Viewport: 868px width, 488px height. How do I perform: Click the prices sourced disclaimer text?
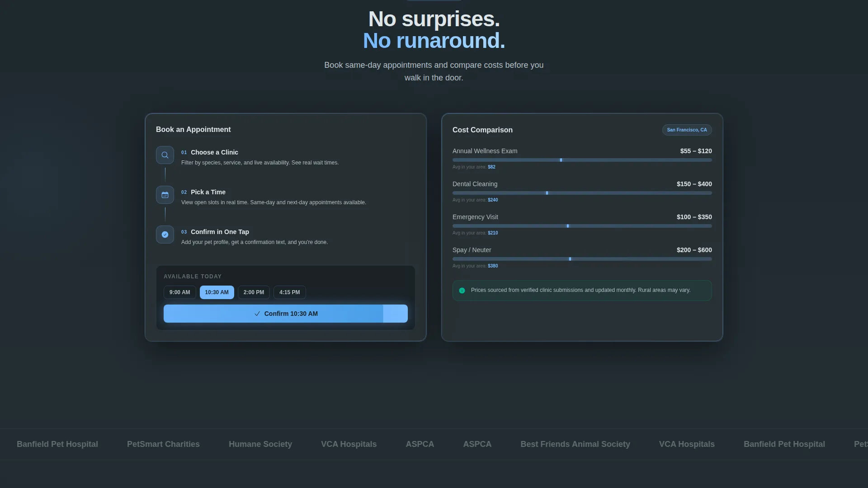click(x=580, y=290)
